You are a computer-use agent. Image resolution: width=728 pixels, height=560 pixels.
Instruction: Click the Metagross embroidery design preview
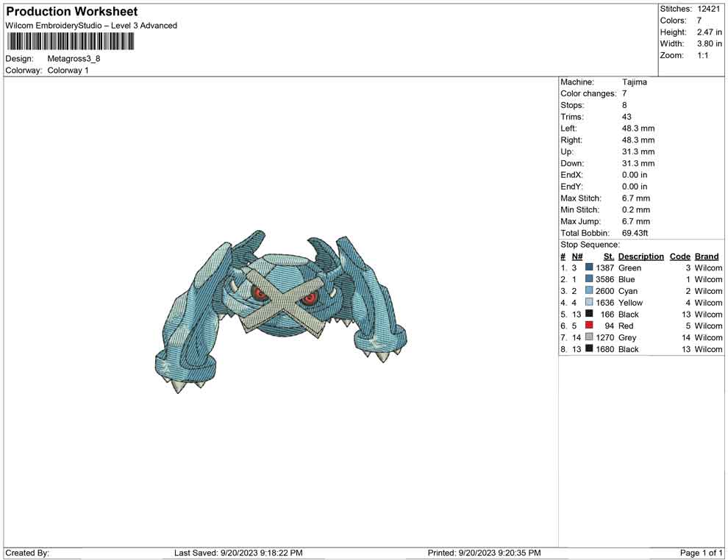[281, 312]
